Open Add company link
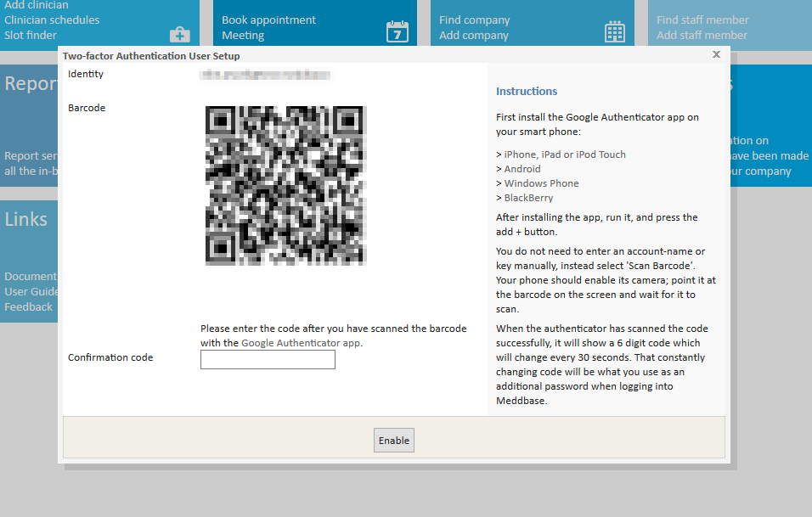Screen dimensions: 812x517 (x=474, y=35)
